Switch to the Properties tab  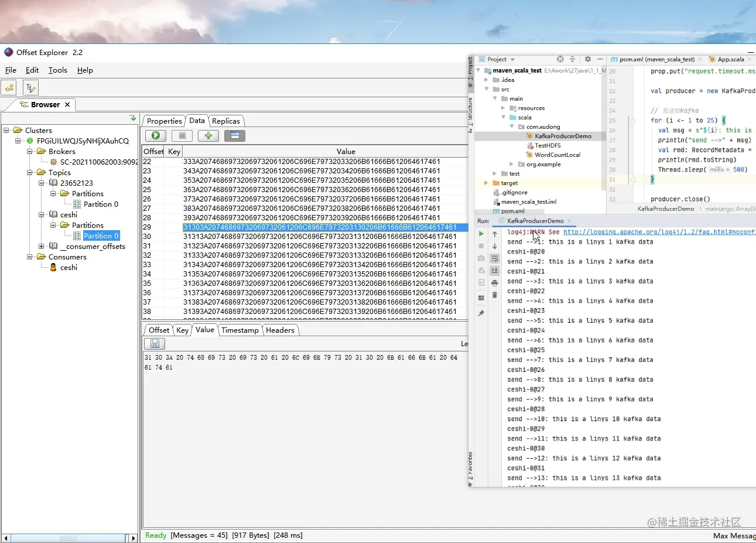164,121
